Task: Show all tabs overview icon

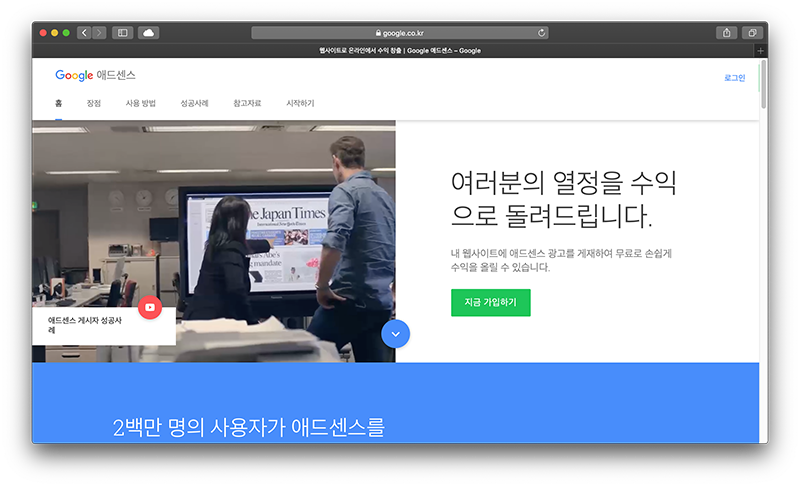Action: (752, 33)
